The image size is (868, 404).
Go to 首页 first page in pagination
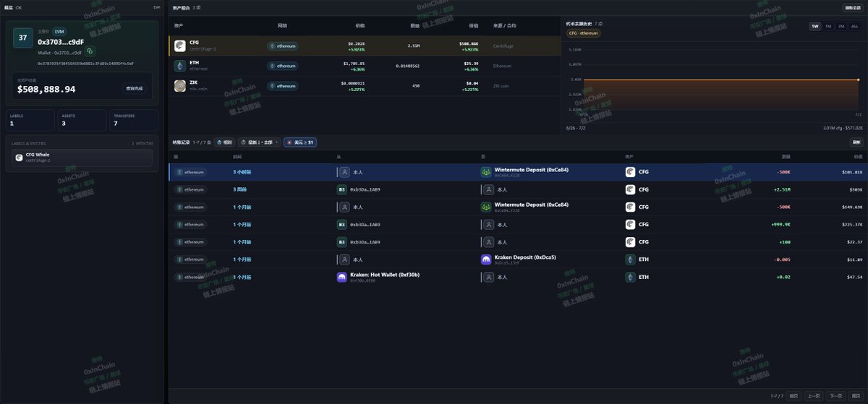(x=793, y=396)
